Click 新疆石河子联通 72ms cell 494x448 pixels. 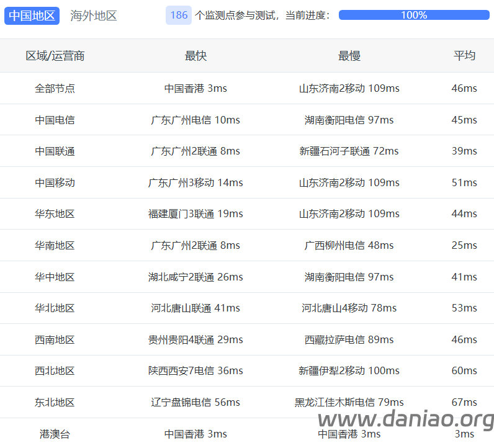point(349,151)
